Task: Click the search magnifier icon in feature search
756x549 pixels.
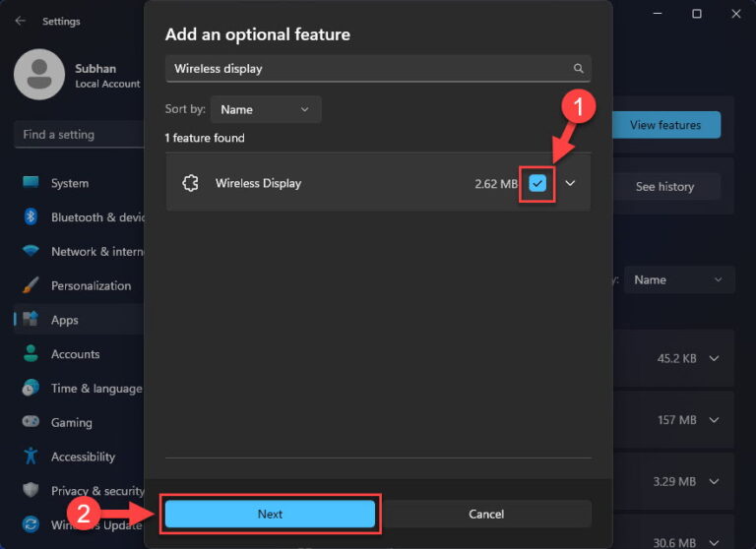Action: pyautogui.click(x=579, y=69)
